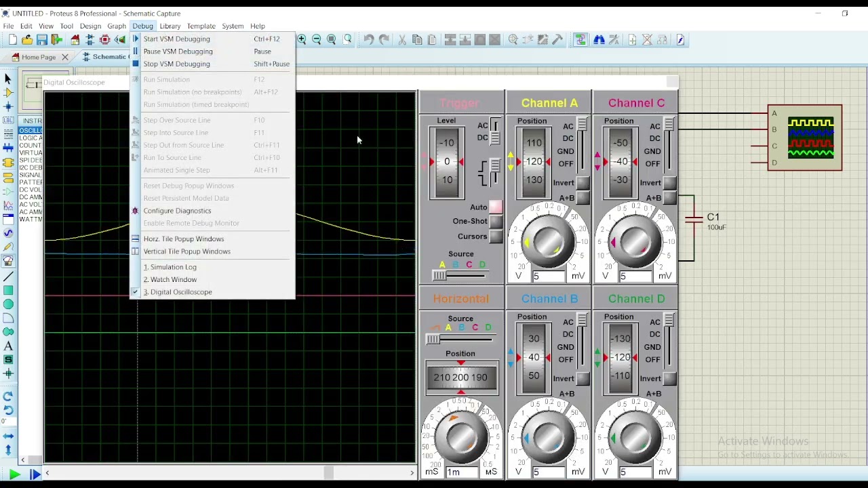Click the Open Project folder icon

[27, 40]
